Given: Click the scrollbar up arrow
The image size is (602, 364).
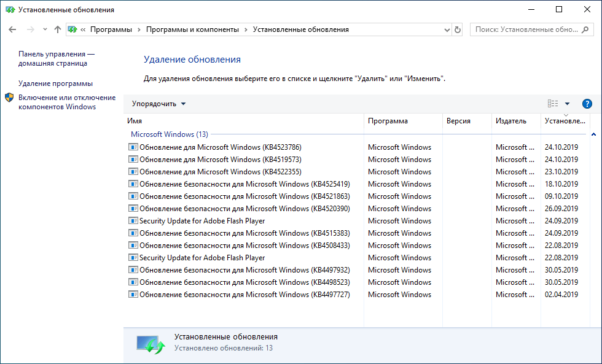Looking at the screenshot, I should click(593, 134).
